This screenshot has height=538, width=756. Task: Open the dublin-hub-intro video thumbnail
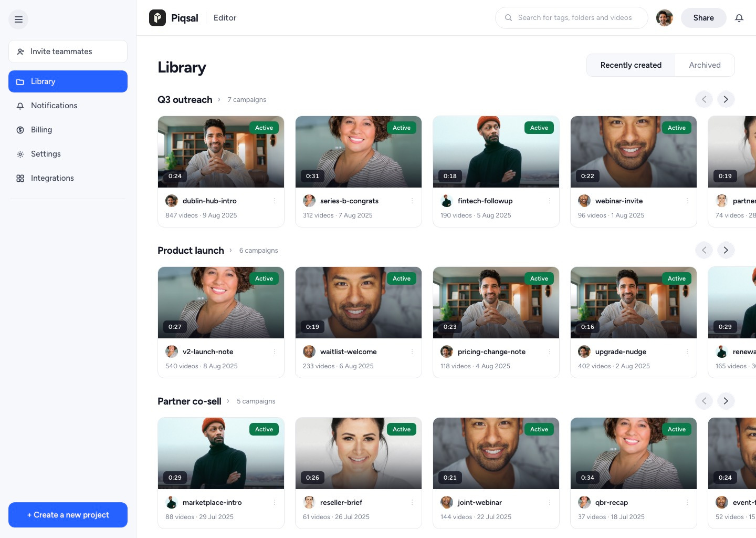(221, 152)
